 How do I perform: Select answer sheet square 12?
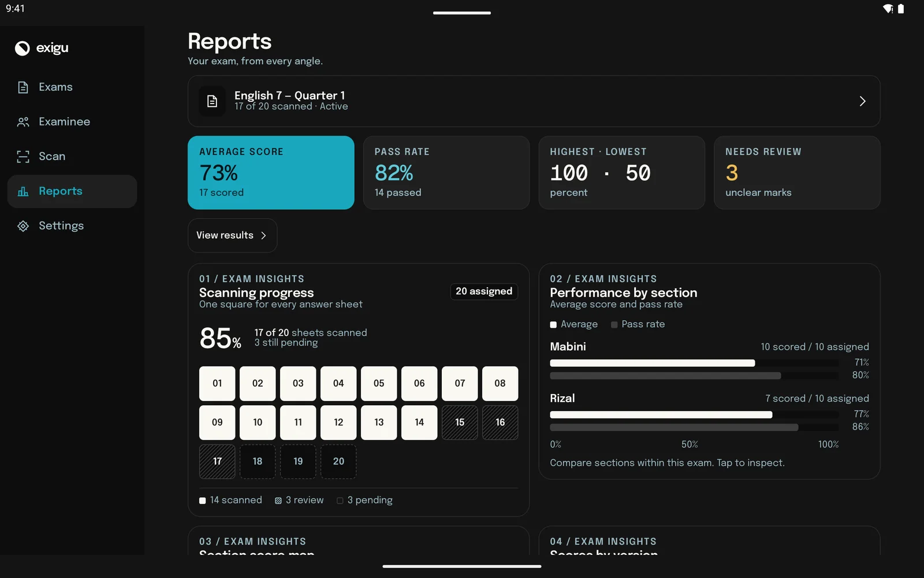338,423
